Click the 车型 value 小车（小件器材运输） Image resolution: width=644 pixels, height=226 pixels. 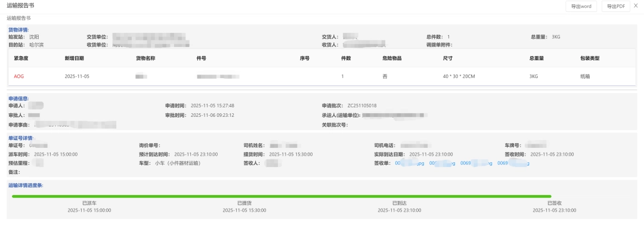(178, 163)
